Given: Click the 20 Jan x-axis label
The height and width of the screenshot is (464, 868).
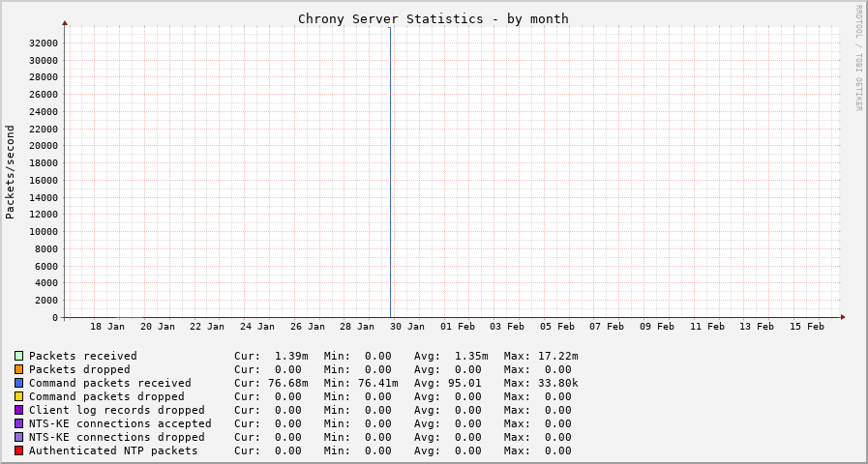Looking at the screenshot, I should (x=158, y=327).
